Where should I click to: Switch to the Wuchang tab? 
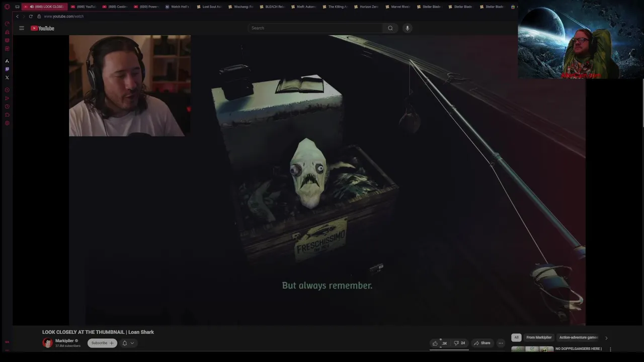tap(240, 7)
